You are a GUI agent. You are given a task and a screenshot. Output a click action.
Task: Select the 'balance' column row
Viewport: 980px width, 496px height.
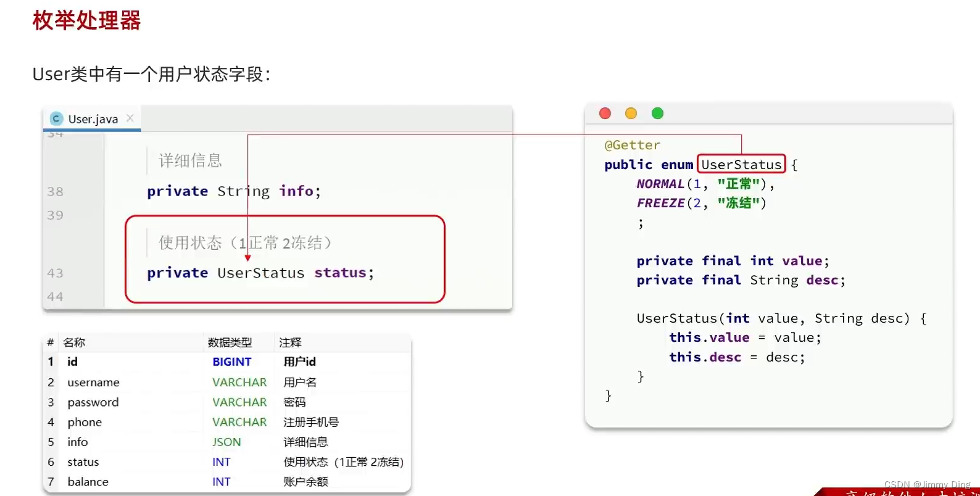(227, 482)
